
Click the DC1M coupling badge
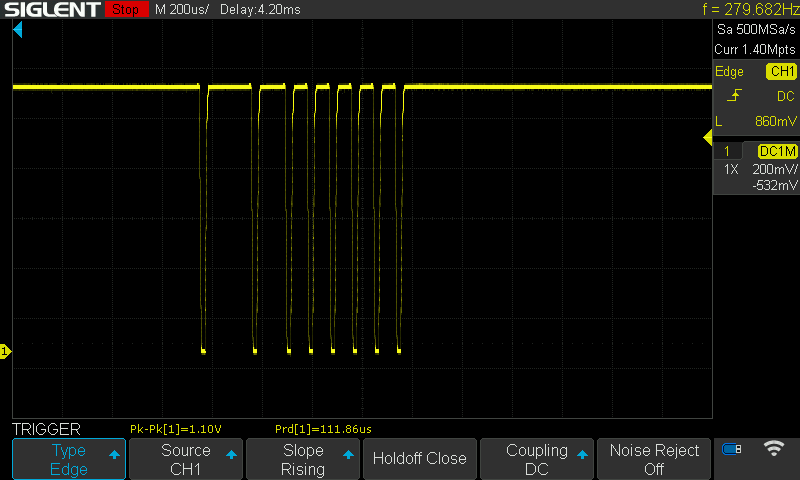(778, 151)
